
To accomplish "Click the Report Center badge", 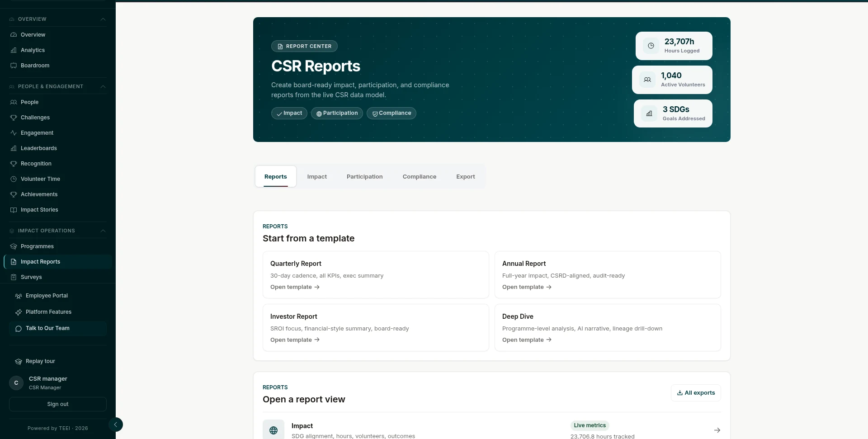I will [x=304, y=46].
